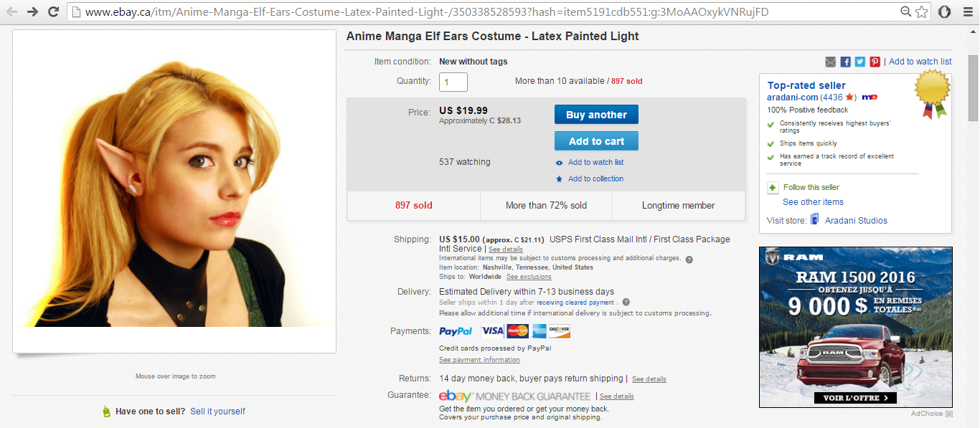Pin the item on Pinterest
This screenshot has height=428, width=980.
[x=875, y=62]
